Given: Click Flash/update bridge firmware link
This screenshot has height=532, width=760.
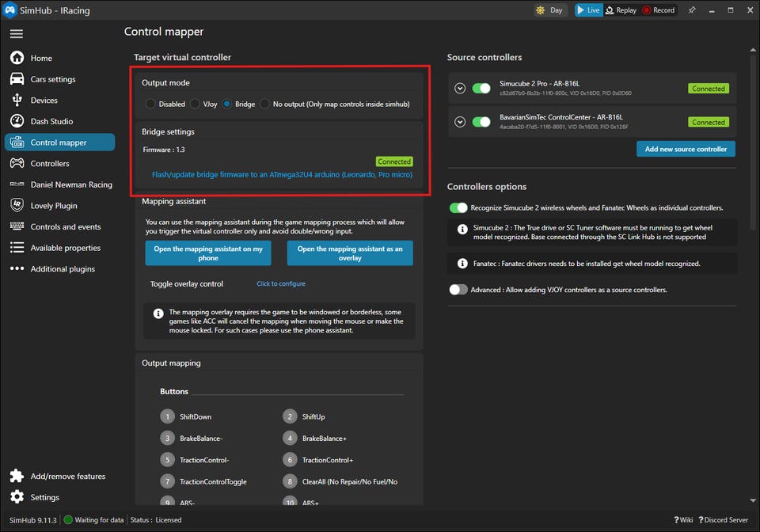Looking at the screenshot, I should pyautogui.click(x=282, y=174).
